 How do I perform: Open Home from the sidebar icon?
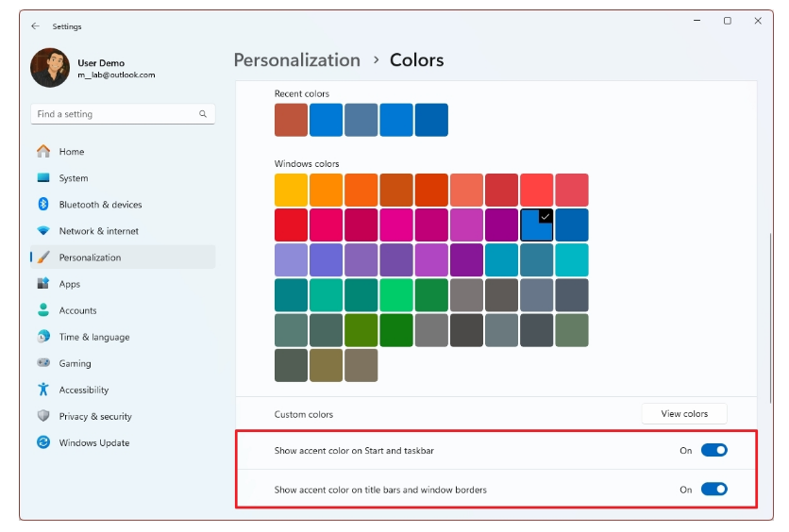click(x=43, y=152)
